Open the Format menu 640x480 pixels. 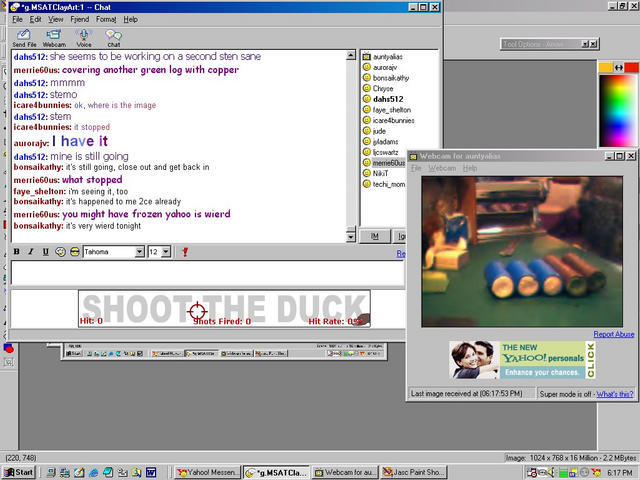click(x=106, y=19)
